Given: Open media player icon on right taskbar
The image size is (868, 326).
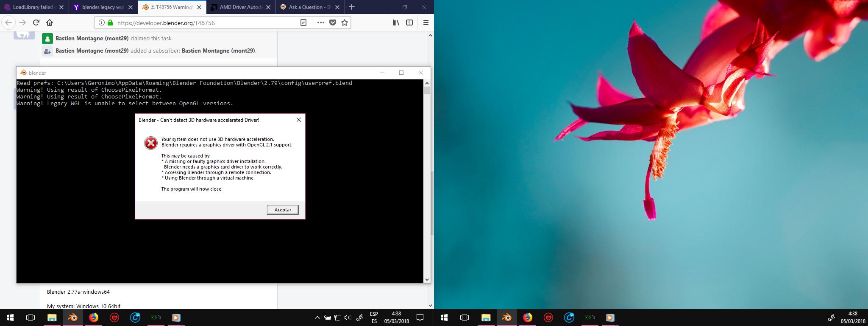Looking at the screenshot, I should tap(610, 318).
